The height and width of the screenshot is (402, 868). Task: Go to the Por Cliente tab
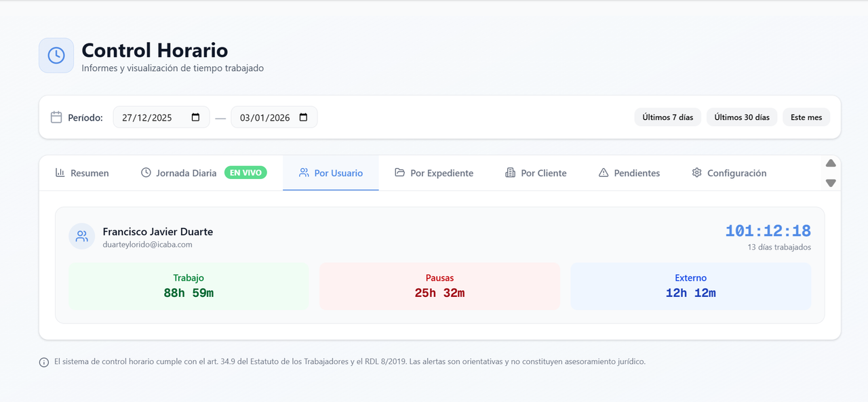point(536,173)
